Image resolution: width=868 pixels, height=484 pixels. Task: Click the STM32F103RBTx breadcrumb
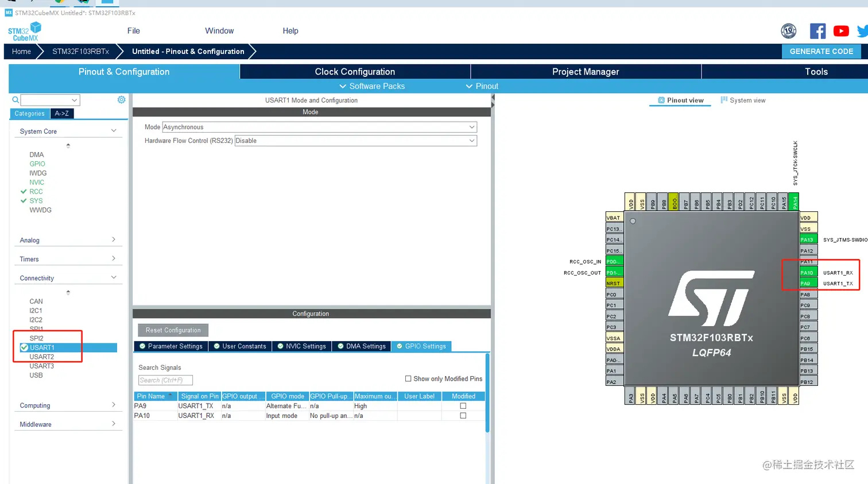(80, 52)
